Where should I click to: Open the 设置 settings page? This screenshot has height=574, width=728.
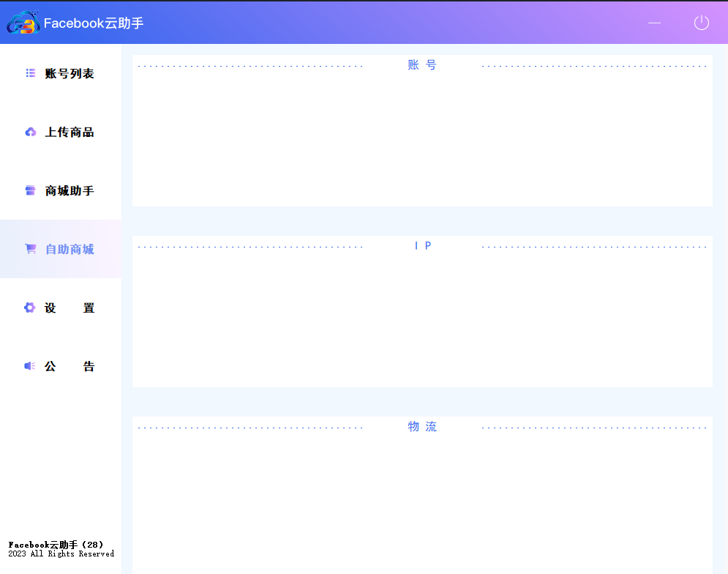(70, 308)
